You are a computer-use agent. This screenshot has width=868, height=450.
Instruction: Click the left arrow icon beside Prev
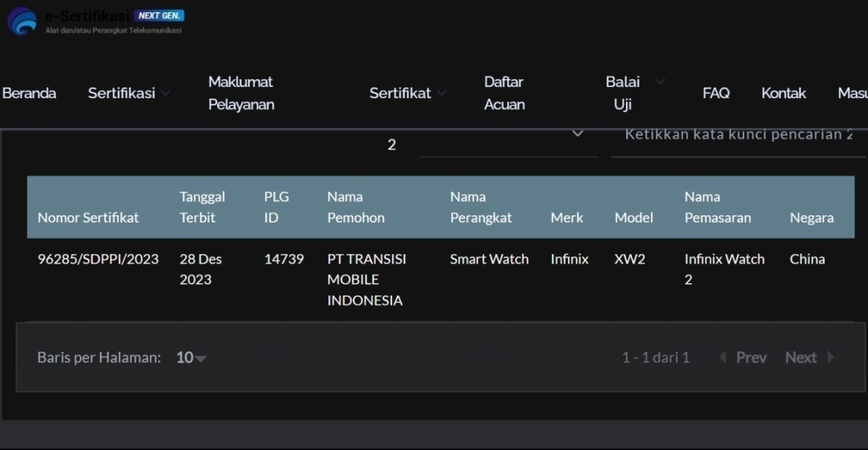tap(723, 358)
